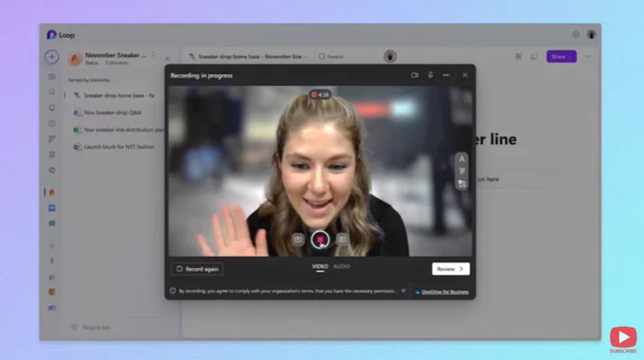This screenshot has height=360, width=644.
Task: Click the recording timer indicator
Action: [320, 95]
